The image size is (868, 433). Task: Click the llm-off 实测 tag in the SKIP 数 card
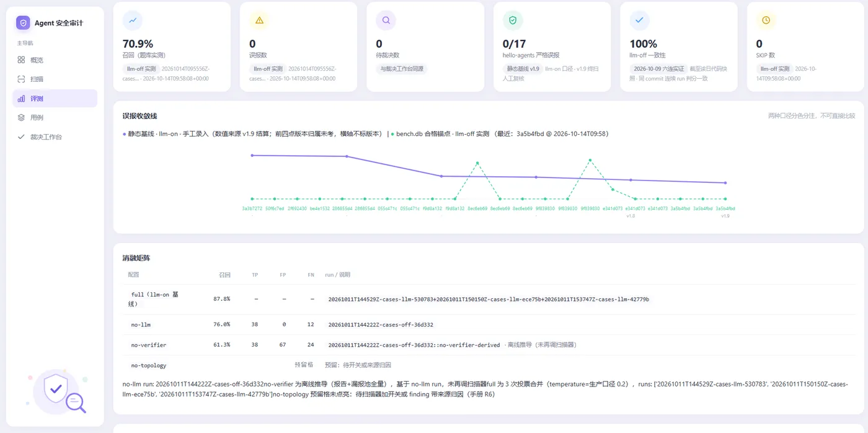coord(774,69)
